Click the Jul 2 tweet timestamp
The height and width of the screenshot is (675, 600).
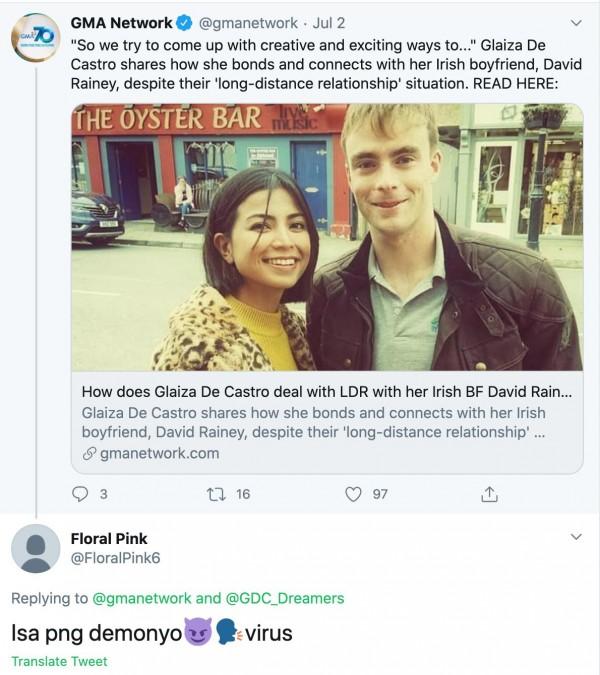(x=334, y=21)
